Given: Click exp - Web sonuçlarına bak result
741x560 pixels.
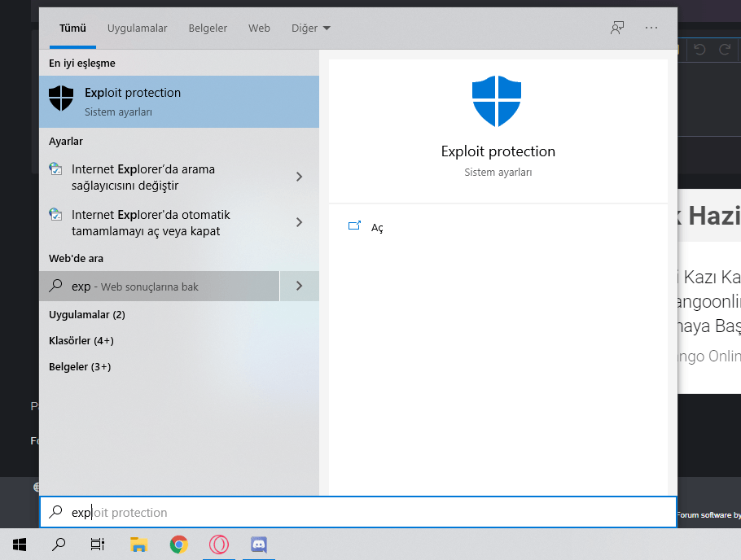Looking at the screenshot, I should pyautogui.click(x=160, y=286).
